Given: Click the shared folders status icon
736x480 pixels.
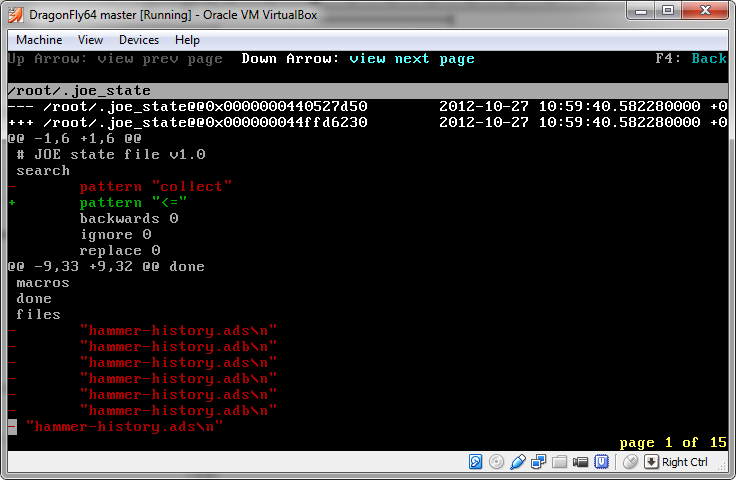Looking at the screenshot, I should click(x=560, y=462).
